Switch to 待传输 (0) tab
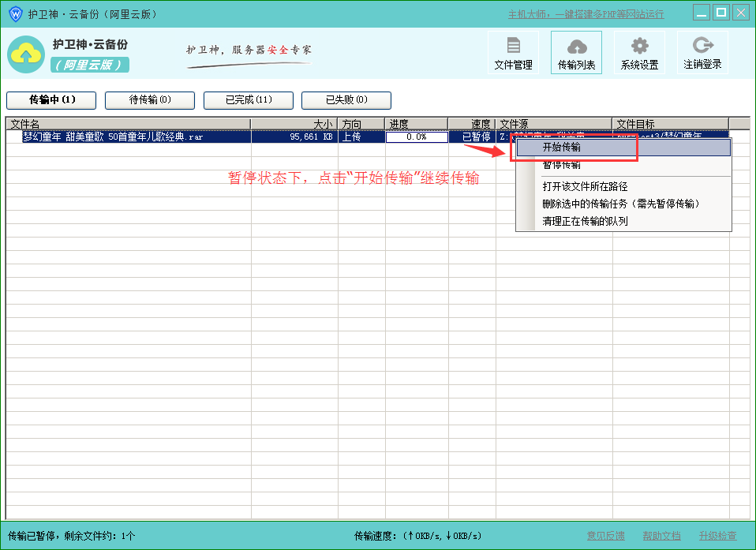756x550 pixels. tap(150, 99)
